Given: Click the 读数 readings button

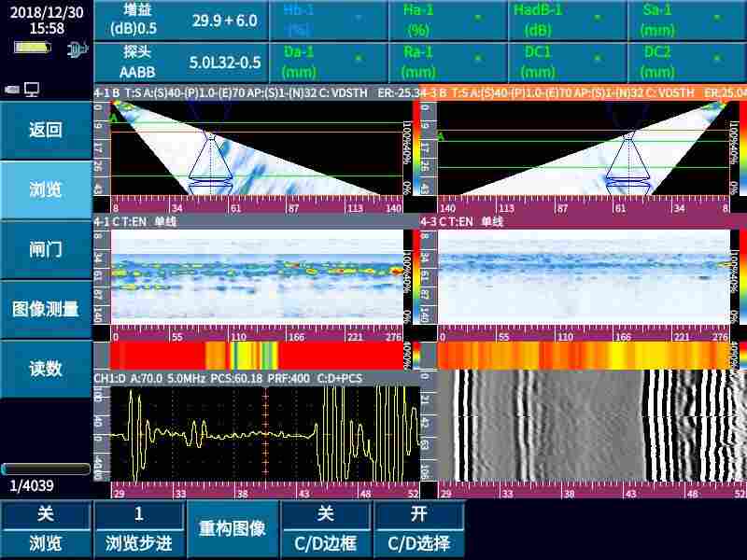Looking at the screenshot, I should (x=44, y=368).
